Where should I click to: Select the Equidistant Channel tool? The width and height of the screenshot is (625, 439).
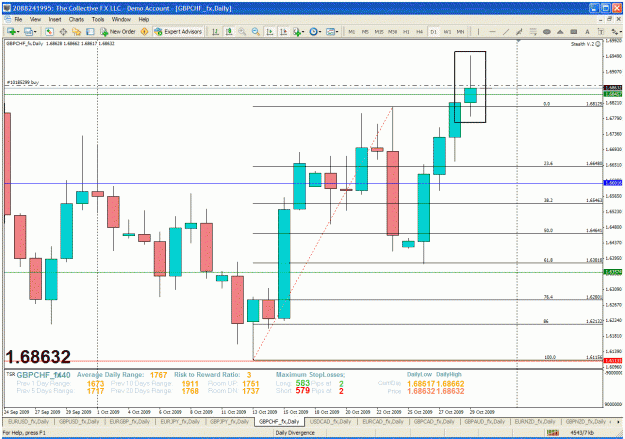coord(519,31)
